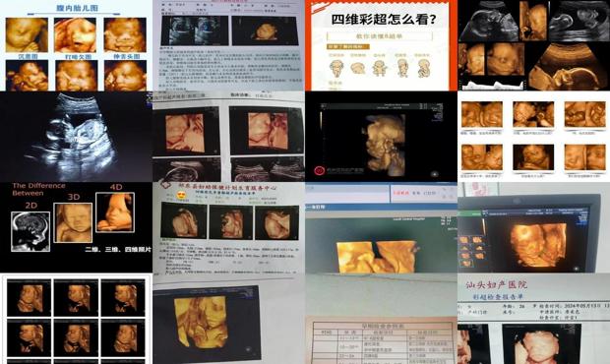Open the pregnancy checkup schedule table image
The height and width of the screenshot is (364, 610).
coord(382,319)
